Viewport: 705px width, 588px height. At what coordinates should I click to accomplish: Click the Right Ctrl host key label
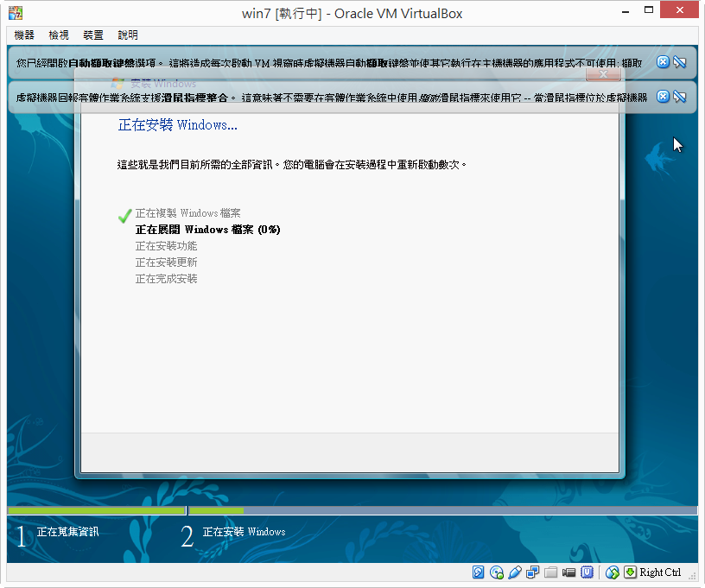coord(660,572)
